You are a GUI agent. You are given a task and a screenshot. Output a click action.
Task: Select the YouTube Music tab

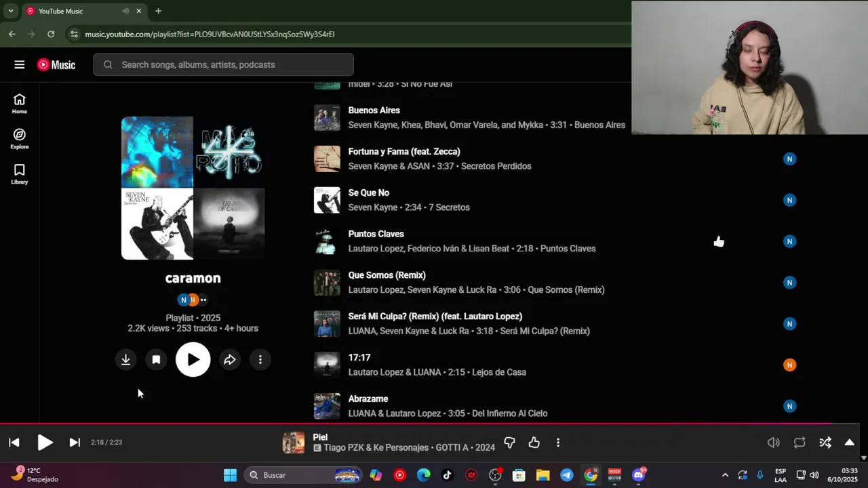click(84, 11)
